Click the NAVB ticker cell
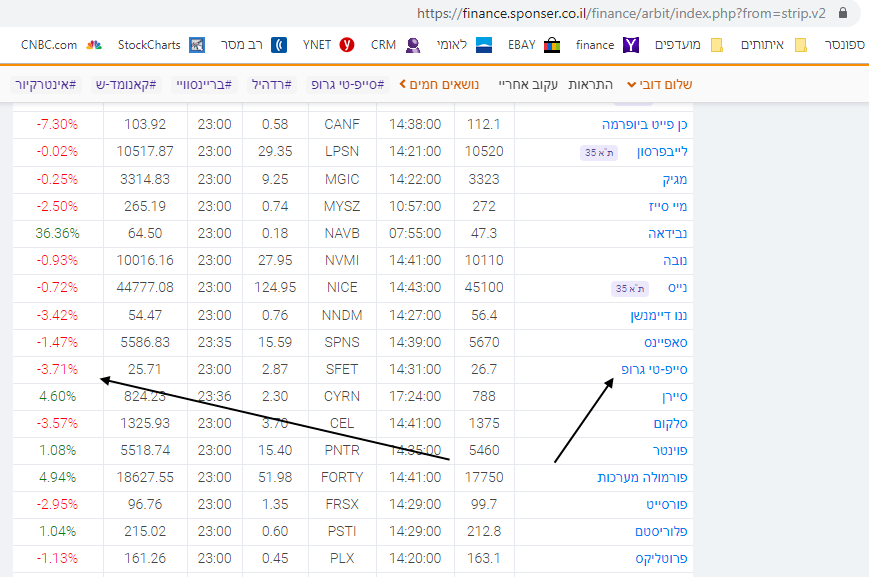 (x=342, y=233)
